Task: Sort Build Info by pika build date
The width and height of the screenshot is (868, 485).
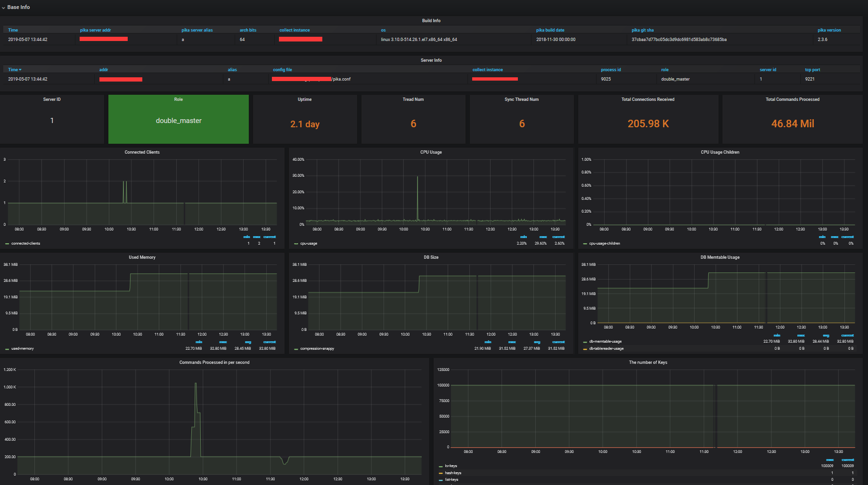Action: click(550, 30)
